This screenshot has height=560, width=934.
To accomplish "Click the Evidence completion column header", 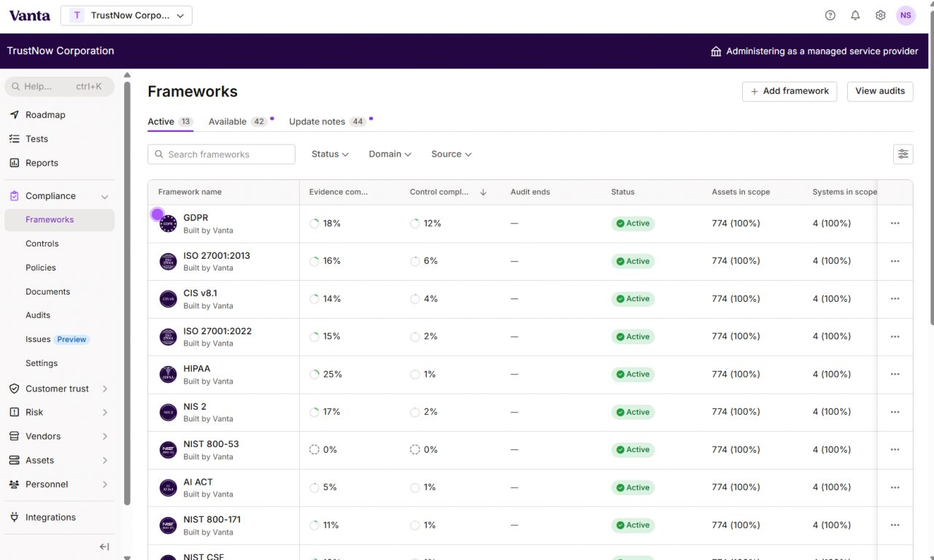I will (339, 192).
